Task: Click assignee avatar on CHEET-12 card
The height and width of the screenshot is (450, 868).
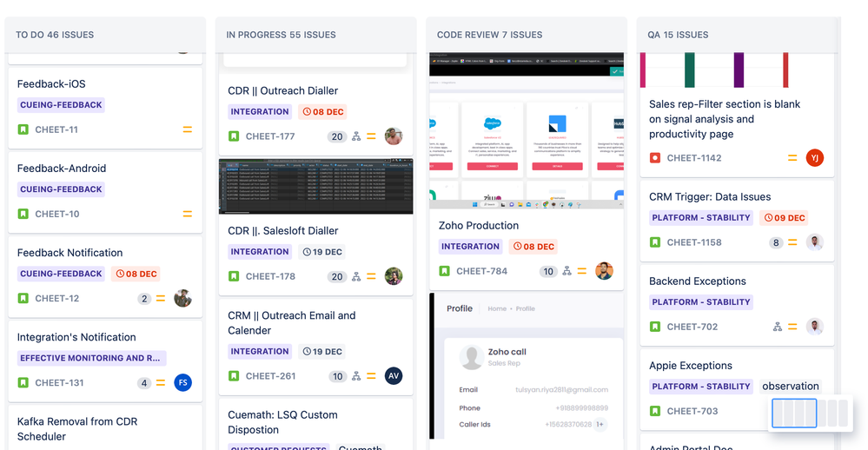Action: 182,298
